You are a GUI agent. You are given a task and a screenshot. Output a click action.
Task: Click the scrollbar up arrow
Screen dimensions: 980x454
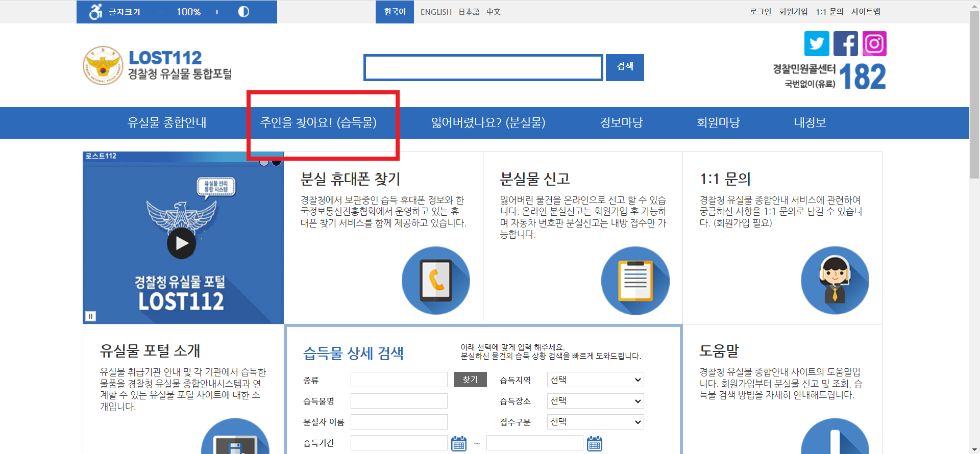pos(974,5)
